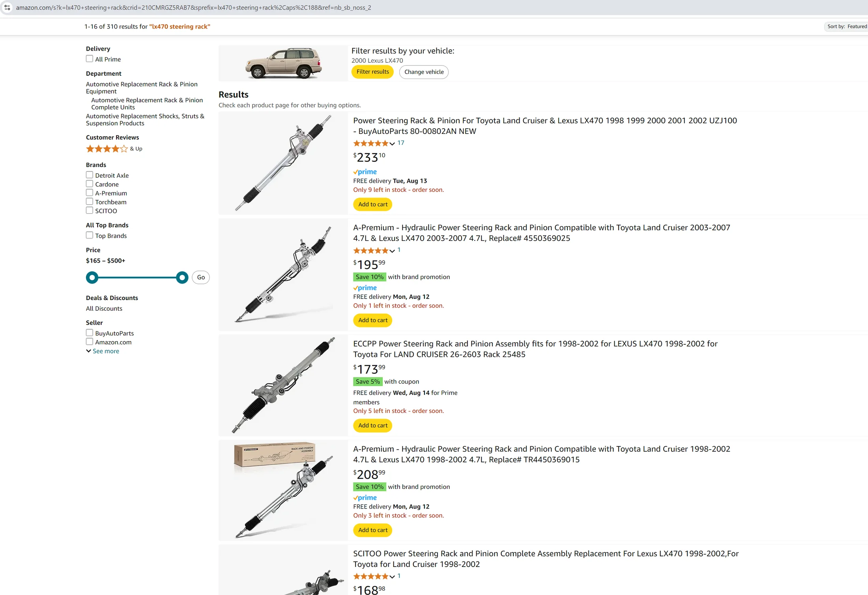This screenshot has height=595, width=868.
Task: Check the Top Brands checkbox
Action: (x=90, y=235)
